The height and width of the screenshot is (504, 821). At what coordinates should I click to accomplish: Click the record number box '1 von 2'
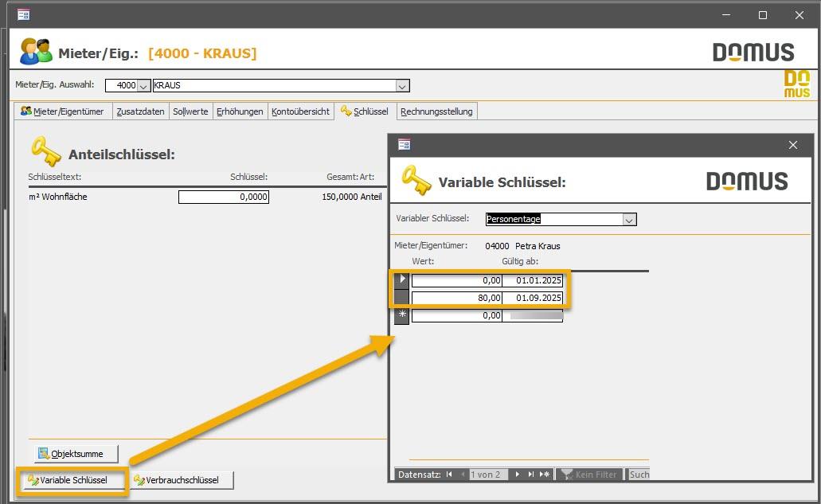(x=488, y=475)
